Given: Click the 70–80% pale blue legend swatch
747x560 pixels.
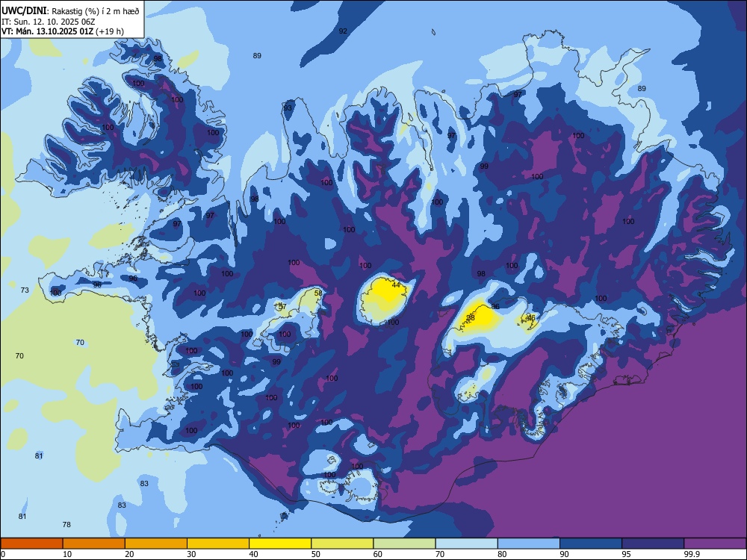Looking at the screenshot, I should click(x=466, y=544).
